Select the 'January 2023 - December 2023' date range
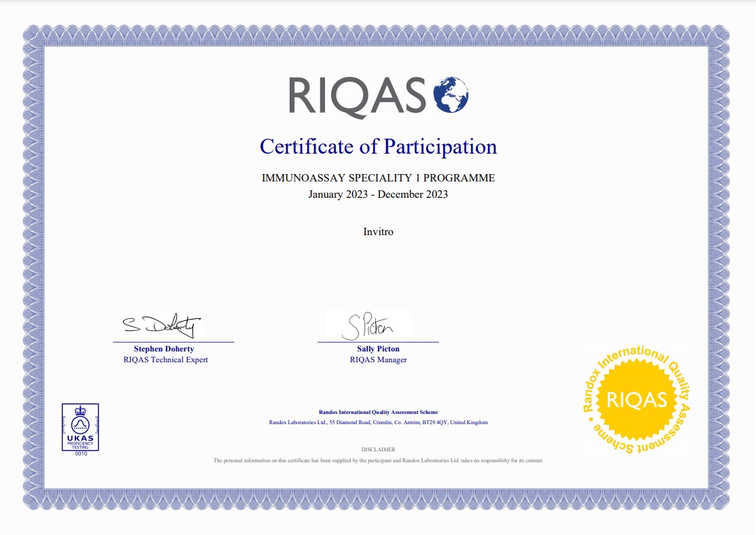 (378, 194)
